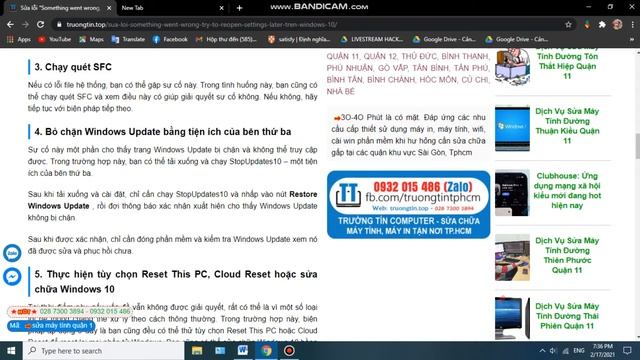Click the Thái Phiên article thumbnail
640x360 pixels.
(x=512, y=318)
